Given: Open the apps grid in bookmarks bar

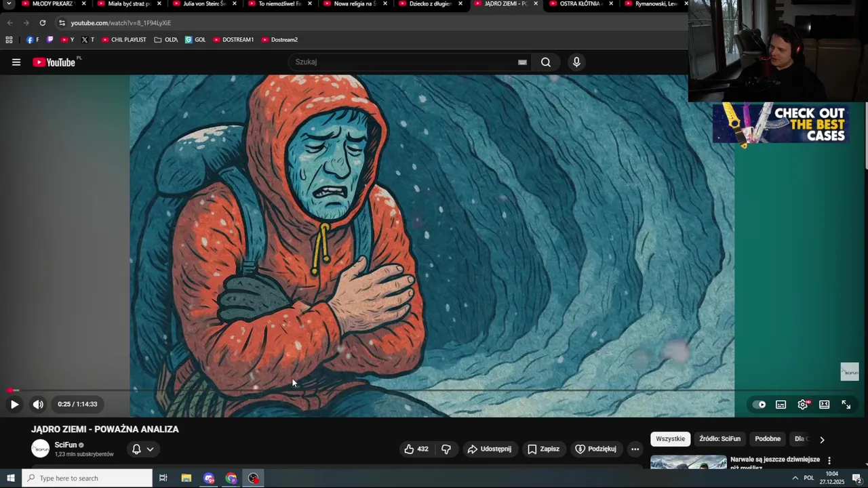Looking at the screenshot, I should [9, 40].
